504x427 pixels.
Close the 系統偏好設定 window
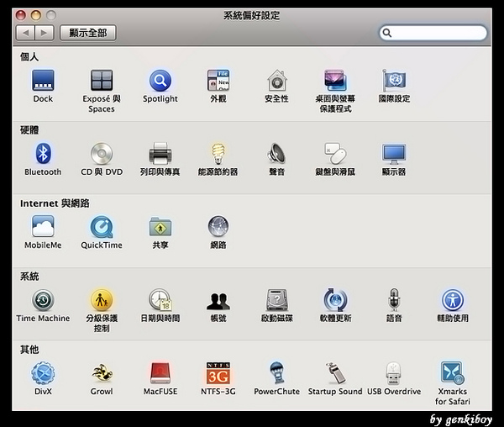(20, 15)
